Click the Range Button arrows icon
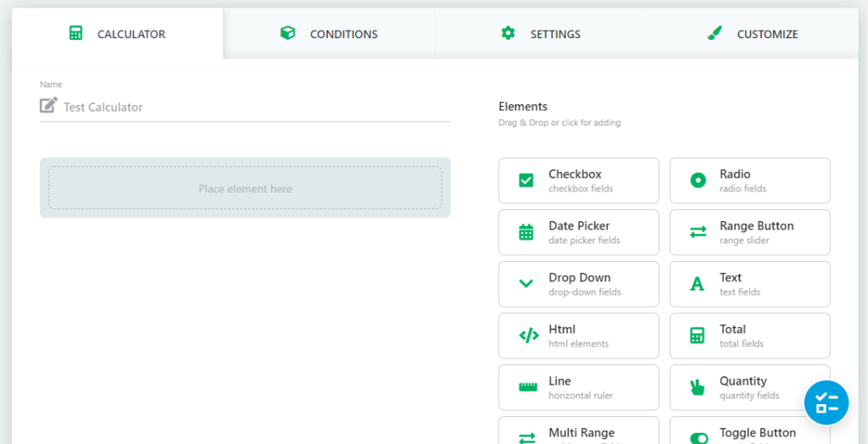 click(698, 232)
